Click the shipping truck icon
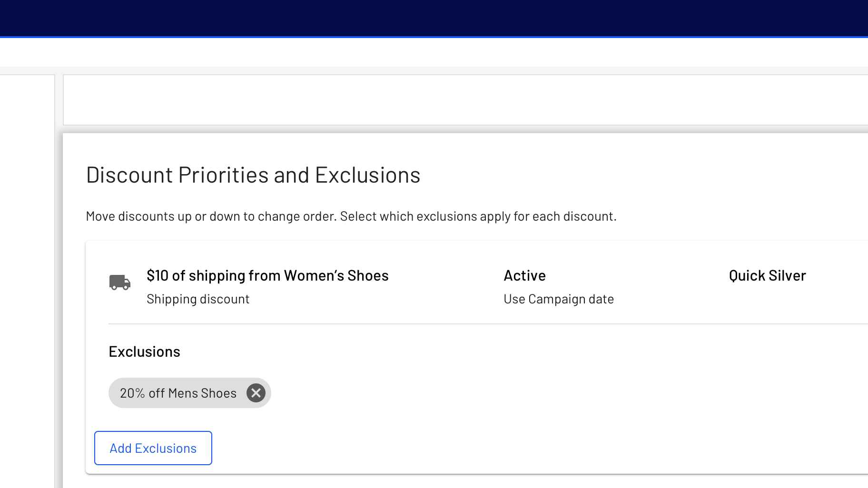Viewport: 868px width, 488px height. 120,282
